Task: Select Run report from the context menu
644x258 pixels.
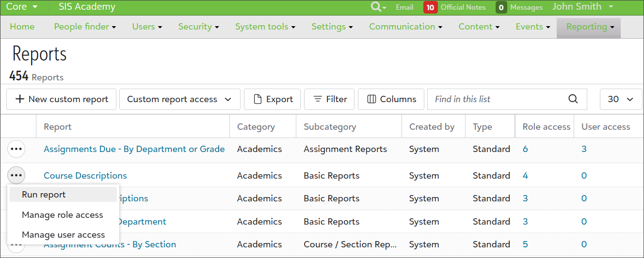Action: pos(44,195)
